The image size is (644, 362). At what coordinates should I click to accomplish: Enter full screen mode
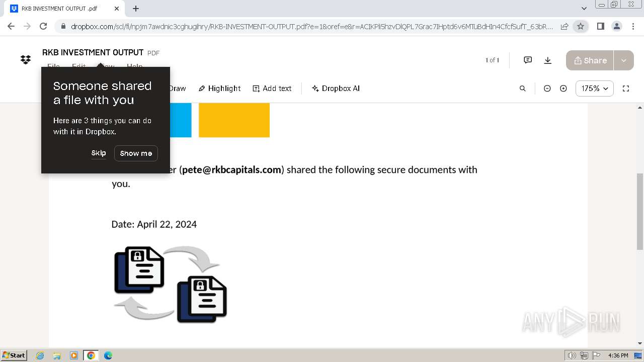tap(626, 88)
